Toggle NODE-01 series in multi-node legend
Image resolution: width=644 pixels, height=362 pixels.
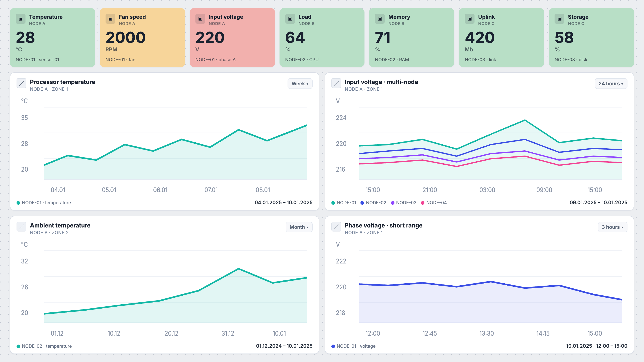[x=344, y=203]
